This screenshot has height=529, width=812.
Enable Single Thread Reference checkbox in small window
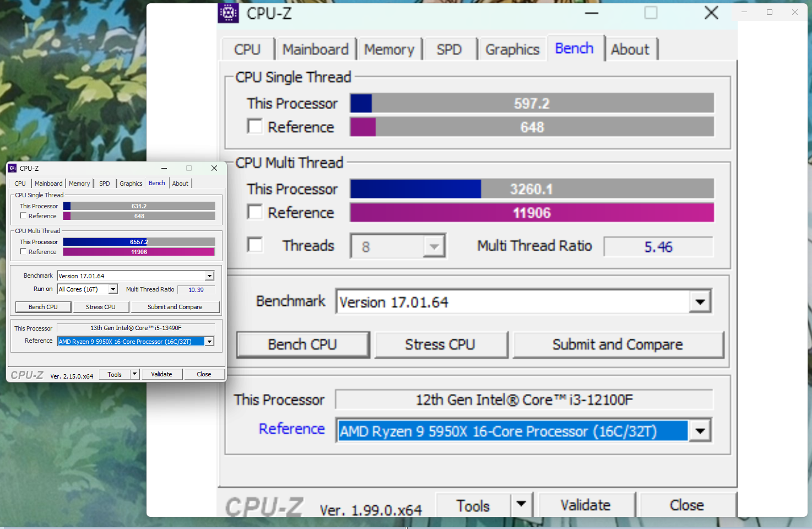click(23, 216)
